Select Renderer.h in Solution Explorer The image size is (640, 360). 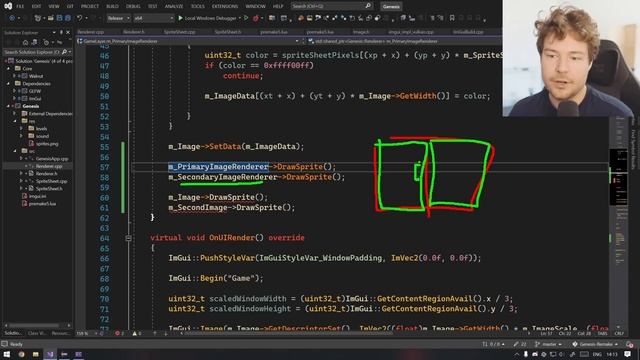(46, 174)
